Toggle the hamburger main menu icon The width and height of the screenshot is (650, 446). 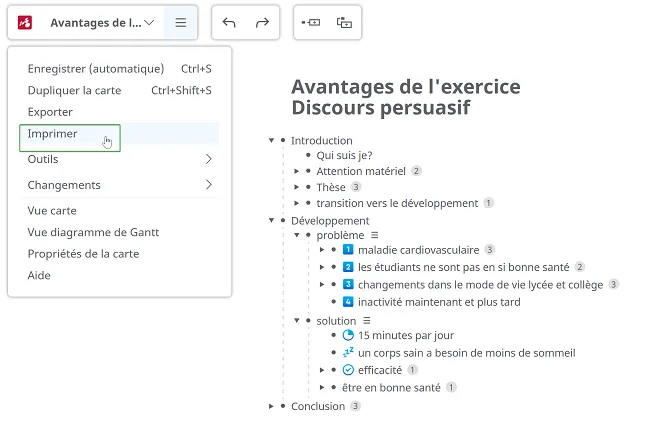coord(181,22)
